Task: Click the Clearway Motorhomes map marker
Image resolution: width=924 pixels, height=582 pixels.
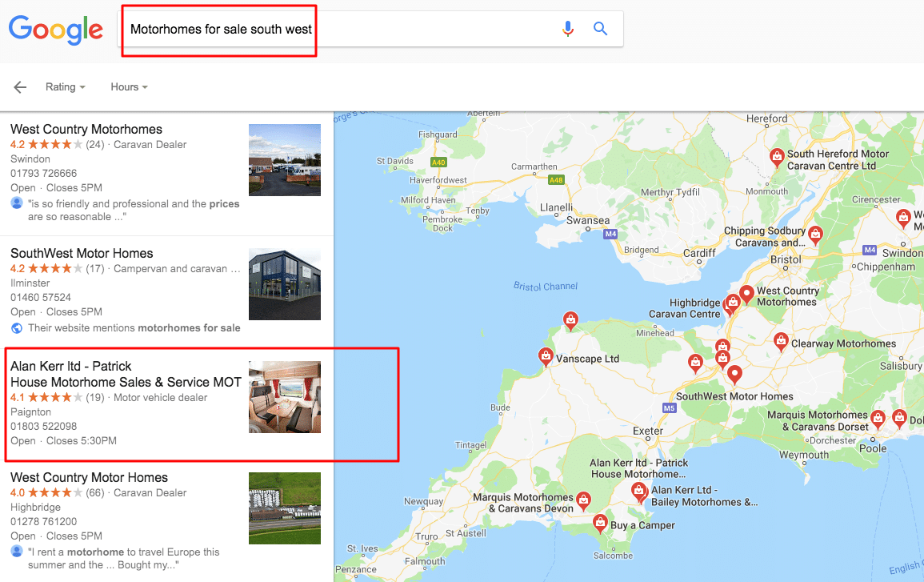Action: coord(781,341)
